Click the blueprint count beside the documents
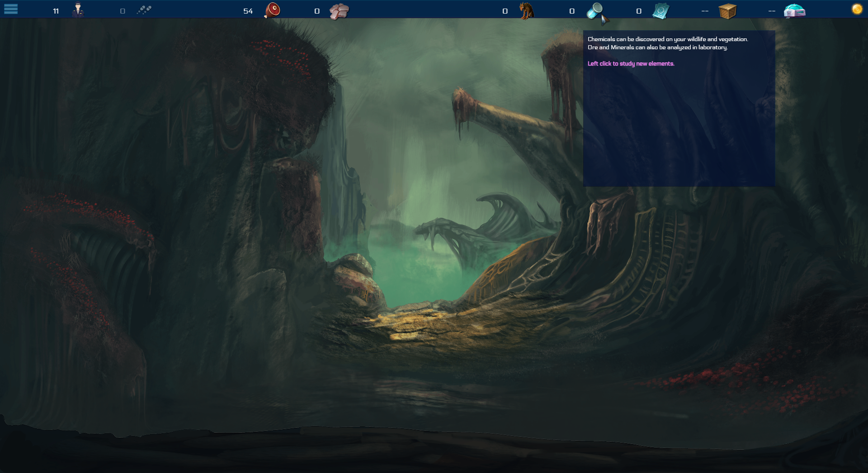 coord(639,11)
